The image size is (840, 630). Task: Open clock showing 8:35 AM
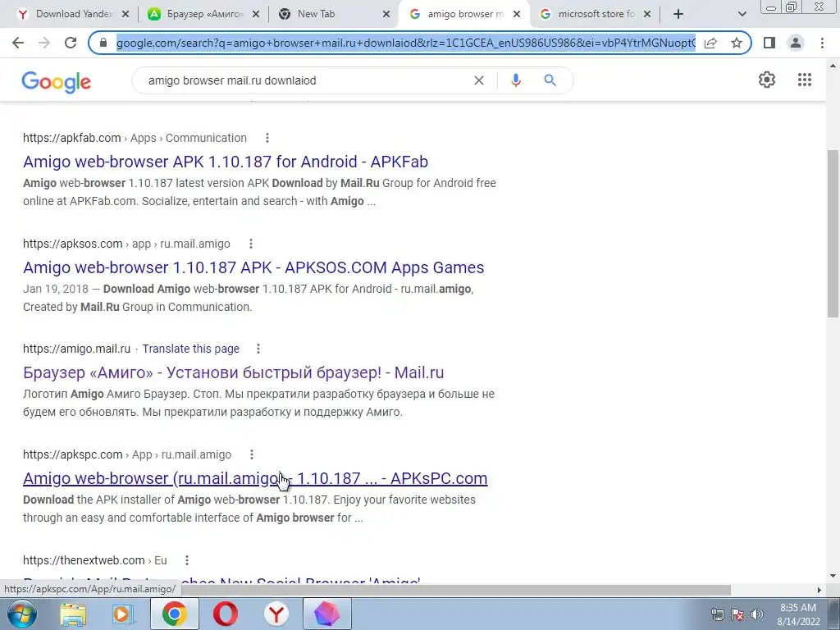[798, 614]
